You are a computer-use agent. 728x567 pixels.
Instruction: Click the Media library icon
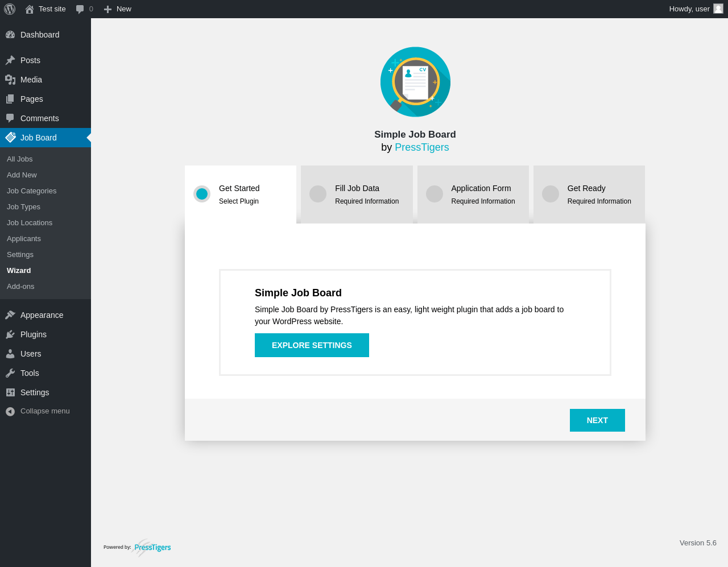(x=10, y=80)
